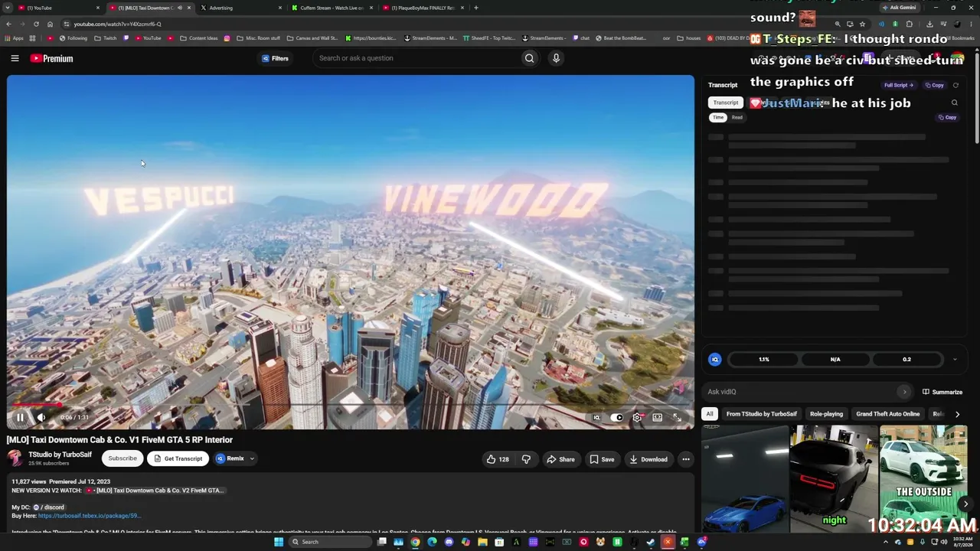This screenshot has width=980, height=551.
Task: Open the TStudio by TurboSaif channel link
Action: coord(60,455)
